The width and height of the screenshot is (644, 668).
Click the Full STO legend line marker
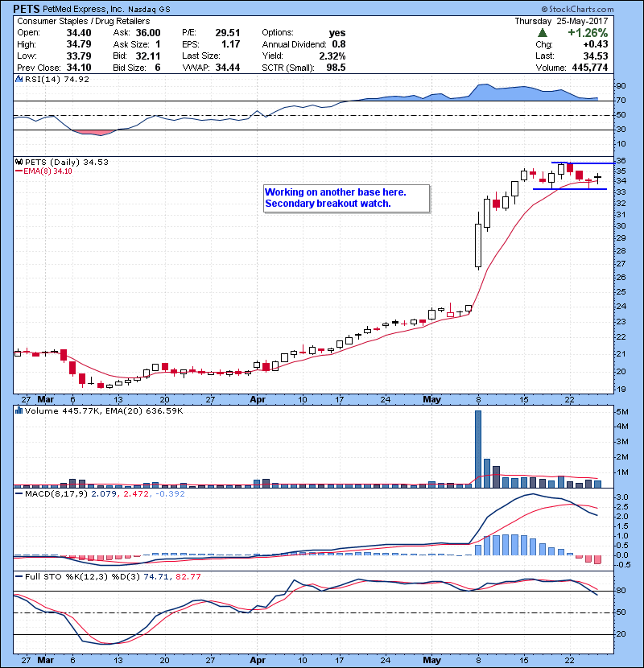click(x=19, y=576)
